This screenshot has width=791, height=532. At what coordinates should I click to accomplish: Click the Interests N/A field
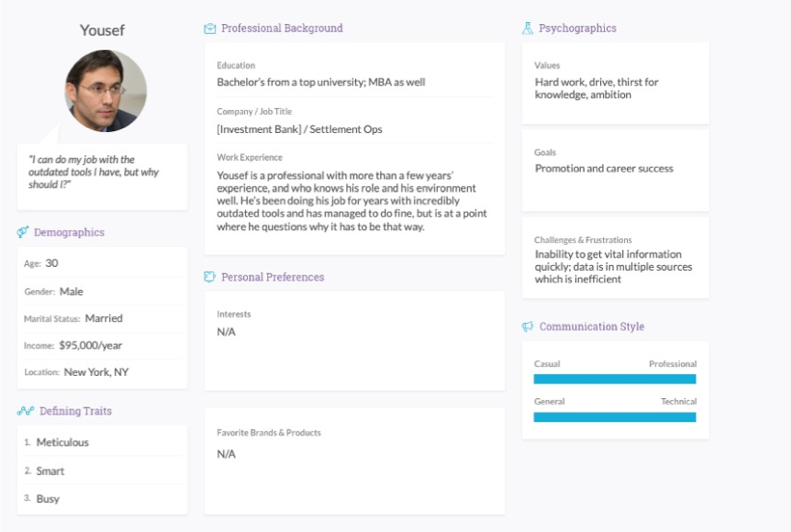point(227,332)
